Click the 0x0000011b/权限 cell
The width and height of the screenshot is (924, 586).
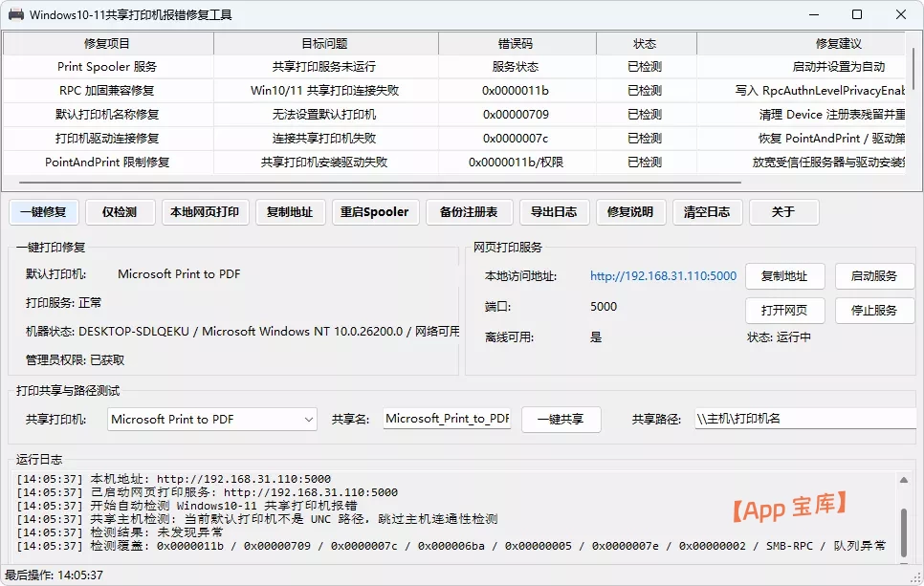(x=517, y=162)
